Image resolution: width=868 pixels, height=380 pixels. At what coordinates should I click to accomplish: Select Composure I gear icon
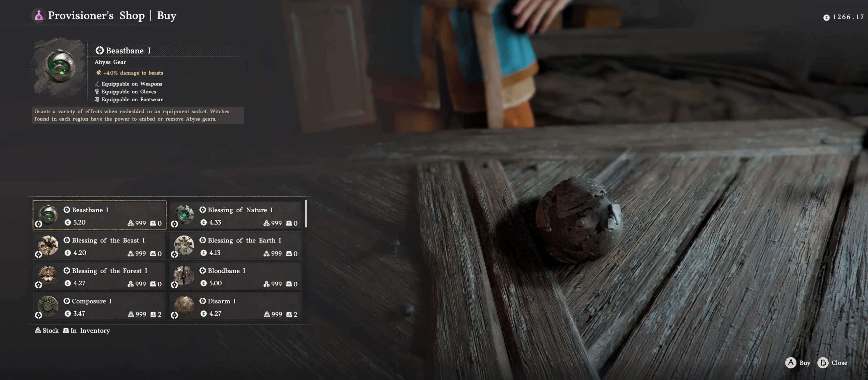(48, 306)
